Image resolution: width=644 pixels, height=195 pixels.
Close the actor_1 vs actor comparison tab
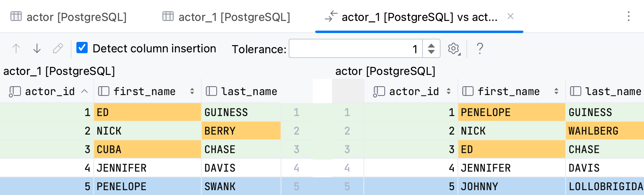pyautogui.click(x=511, y=16)
